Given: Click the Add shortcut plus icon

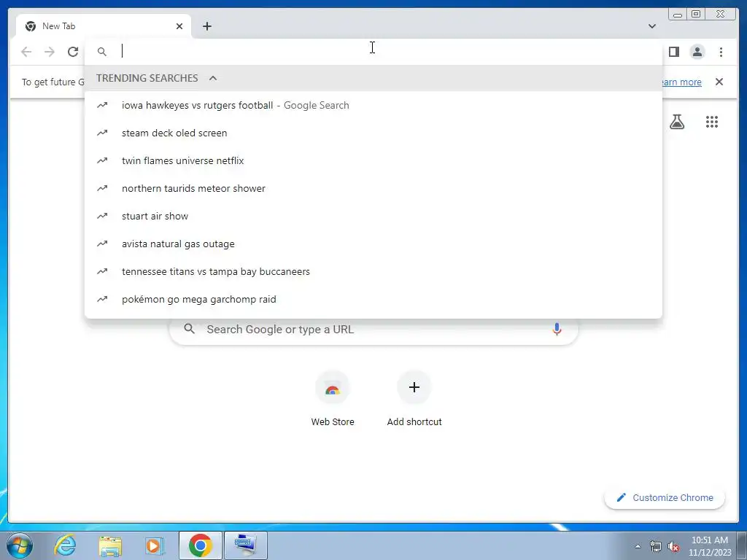Looking at the screenshot, I should [414, 387].
